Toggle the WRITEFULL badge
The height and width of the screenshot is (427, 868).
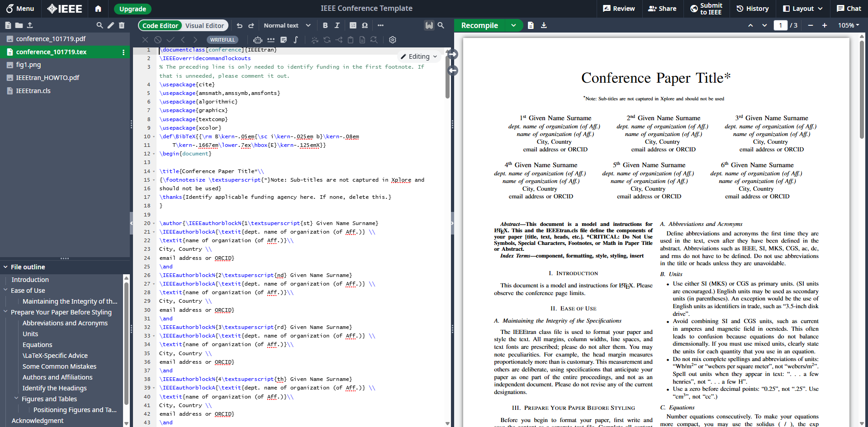223,40
